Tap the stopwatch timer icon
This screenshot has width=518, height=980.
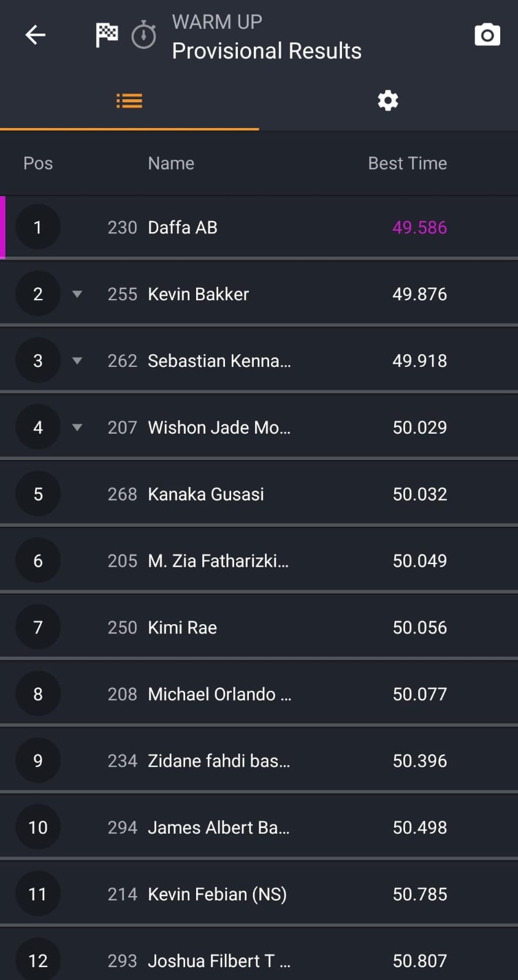coord(144,35)
